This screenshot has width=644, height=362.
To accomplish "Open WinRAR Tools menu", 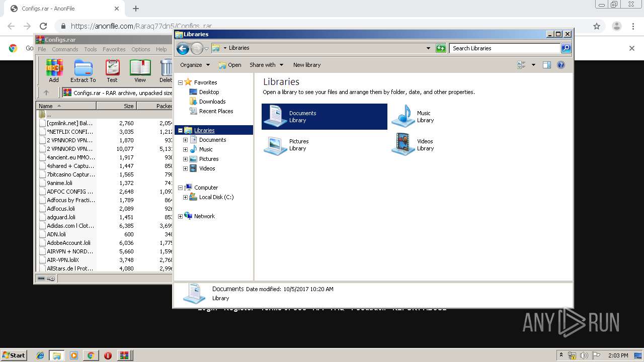I will (91, 49).
